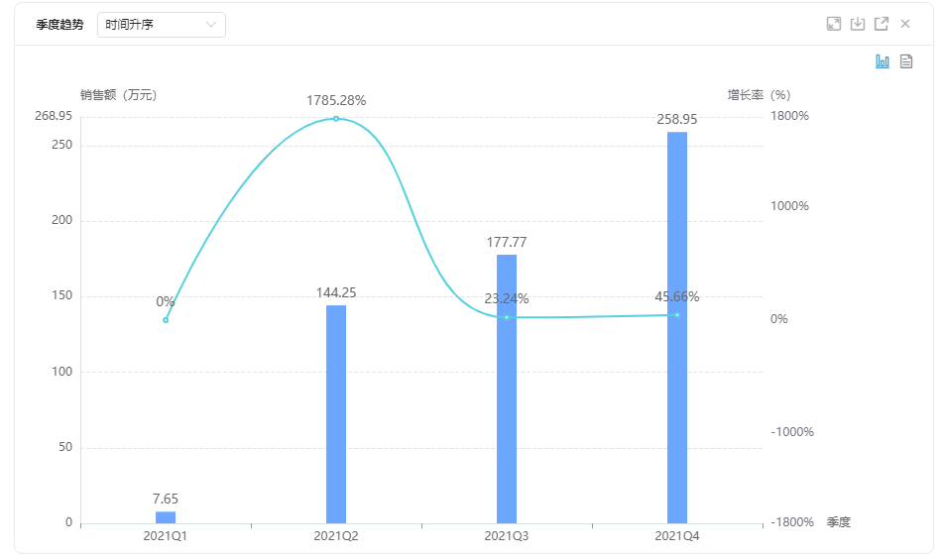Screen dimensions: 945x560
Task: Click the 2021Q2 x-axis label
Action: tap(336, 536)
